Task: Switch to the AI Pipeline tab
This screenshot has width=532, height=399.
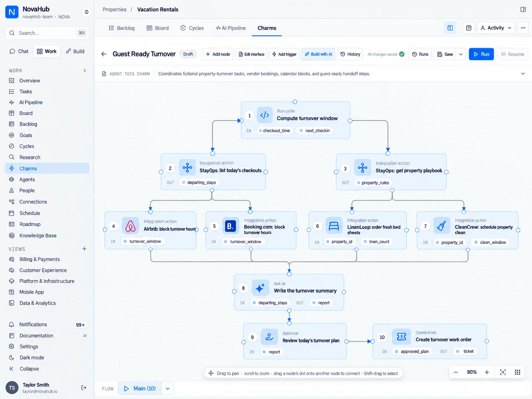Action: [231, 28]
